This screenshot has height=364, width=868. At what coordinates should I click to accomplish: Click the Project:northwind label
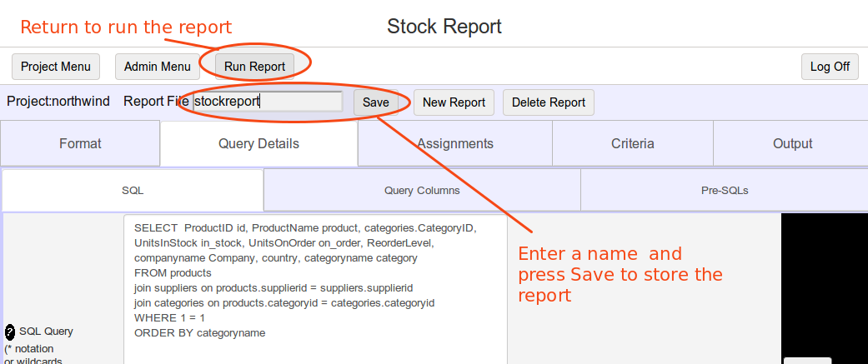58,102
